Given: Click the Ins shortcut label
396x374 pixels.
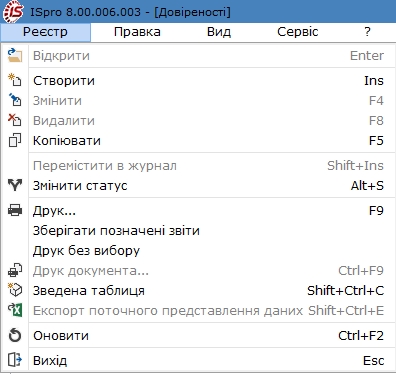Looking at the screenshot, I should click(374, 81).
